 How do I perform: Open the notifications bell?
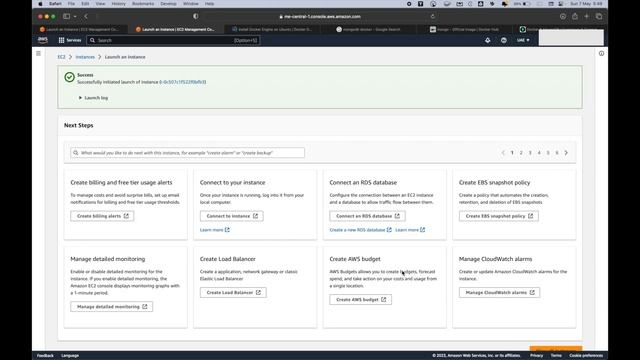[x=487, y=40]
